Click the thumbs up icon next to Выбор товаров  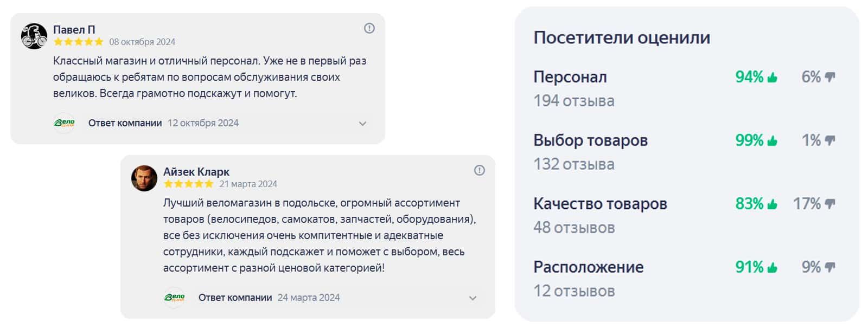click(773, 140)
